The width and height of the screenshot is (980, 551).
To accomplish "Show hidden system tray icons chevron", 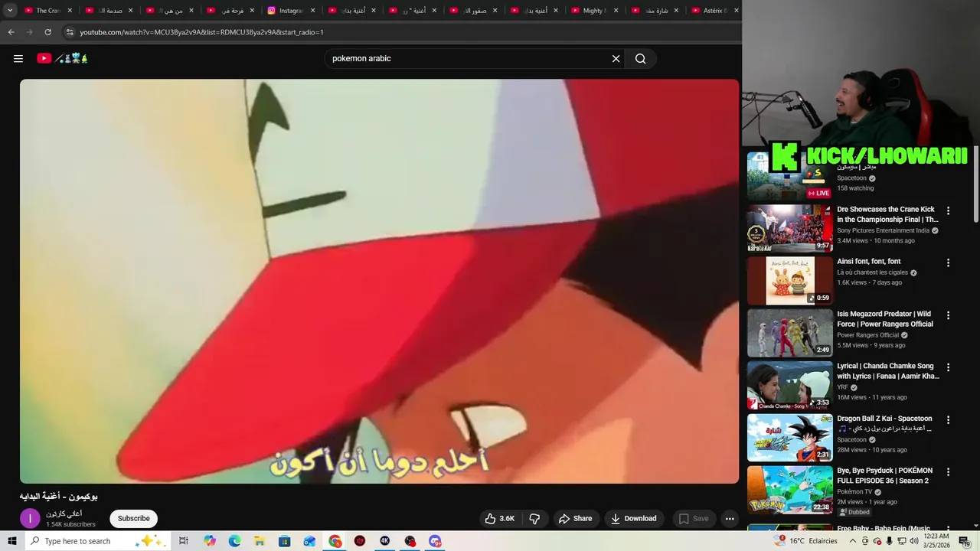I will tap(852, 541).
